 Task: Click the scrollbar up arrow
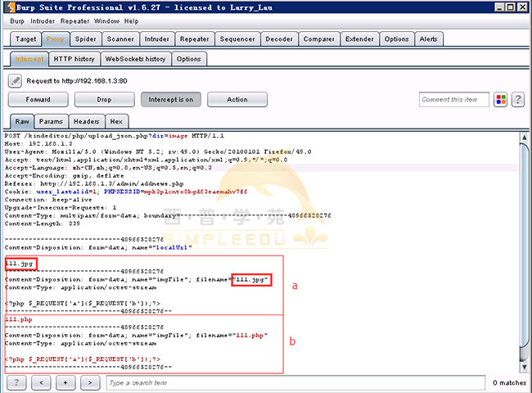coord(525,138)
